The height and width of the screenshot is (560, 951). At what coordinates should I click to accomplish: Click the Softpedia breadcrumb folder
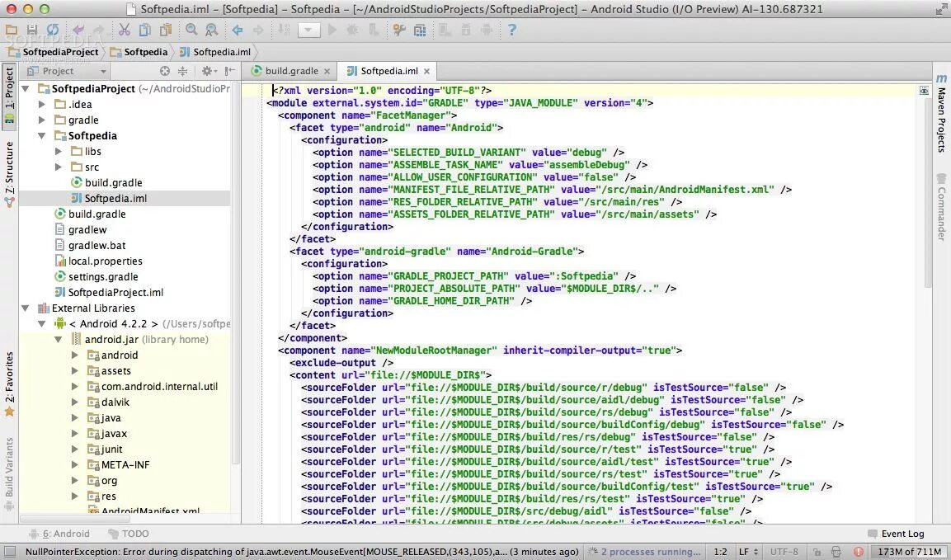click(139, 52)
